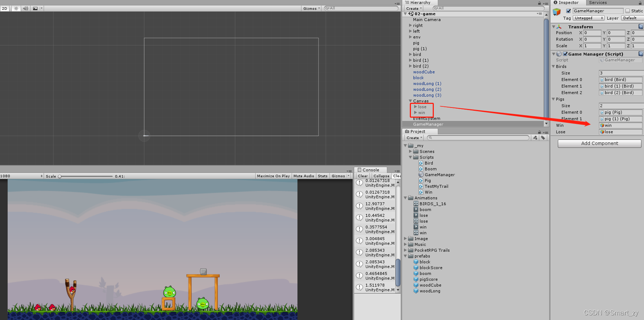Viewport: 644px width, 320px height.
Task: Enable the Static checkbox
Action: tap(628, 11)
